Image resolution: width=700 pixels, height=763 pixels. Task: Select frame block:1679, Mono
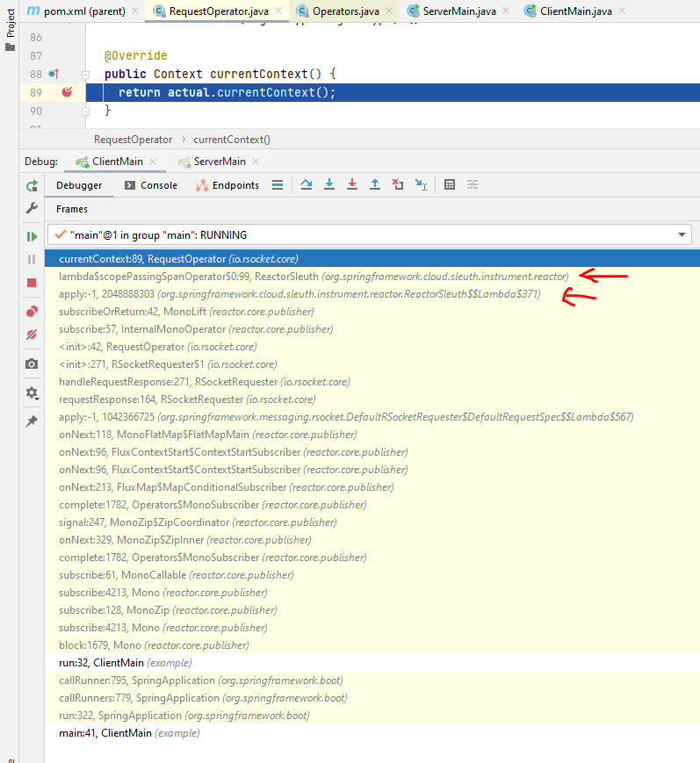click(x=372, y=645)
